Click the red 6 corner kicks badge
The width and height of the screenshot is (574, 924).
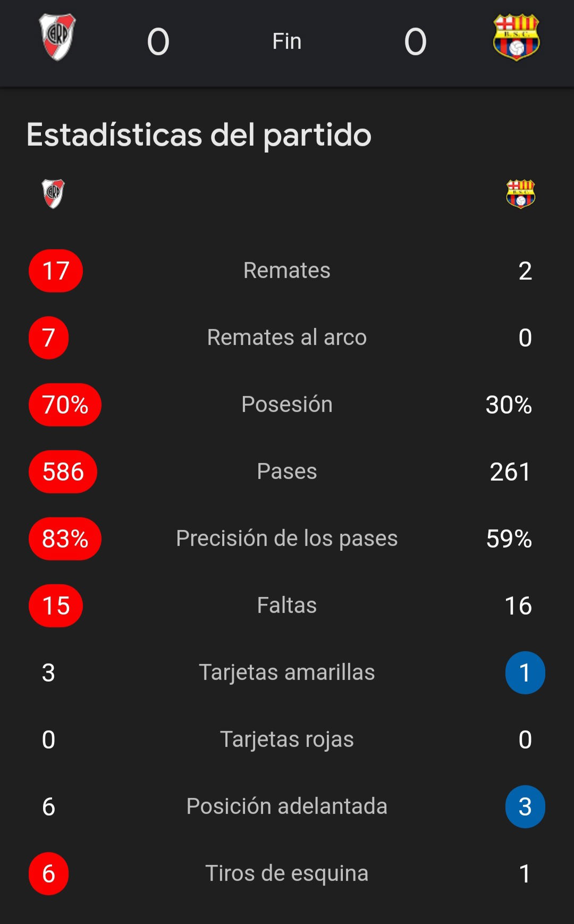(48, 873)
